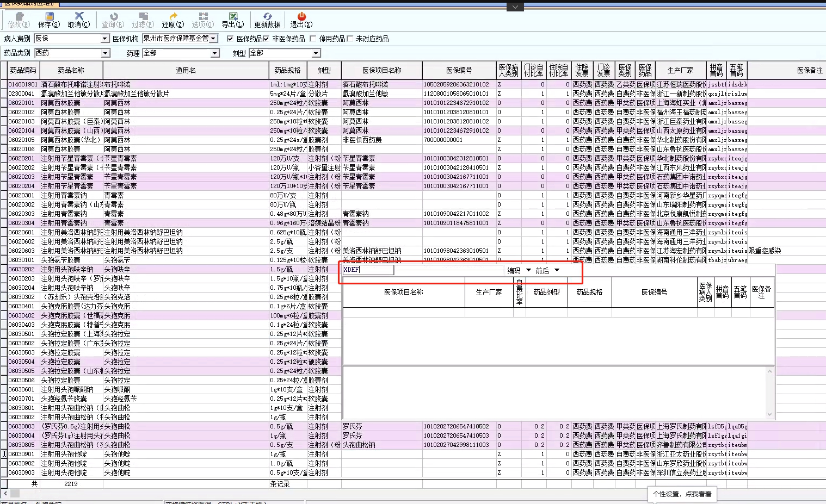
Task: Open the 前后 match-mode menu
Action: pos(557,270)
